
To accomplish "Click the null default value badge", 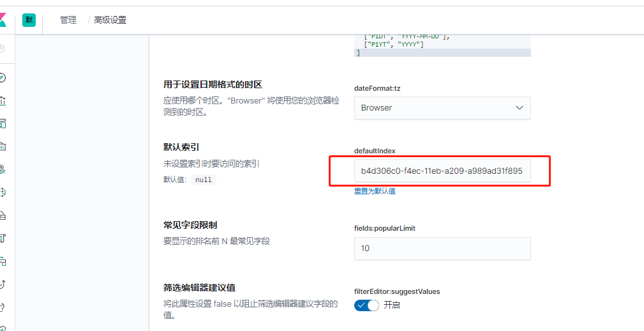I will [x=204, y=180].
